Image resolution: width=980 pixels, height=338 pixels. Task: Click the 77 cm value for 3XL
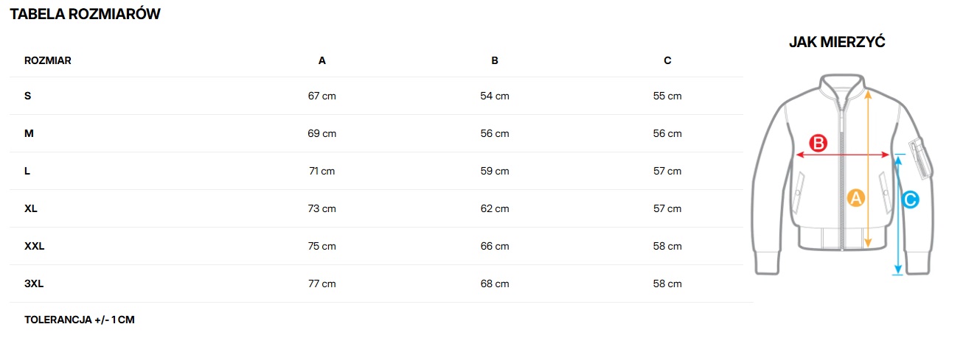pyautogui.click(x=322, y=284)
